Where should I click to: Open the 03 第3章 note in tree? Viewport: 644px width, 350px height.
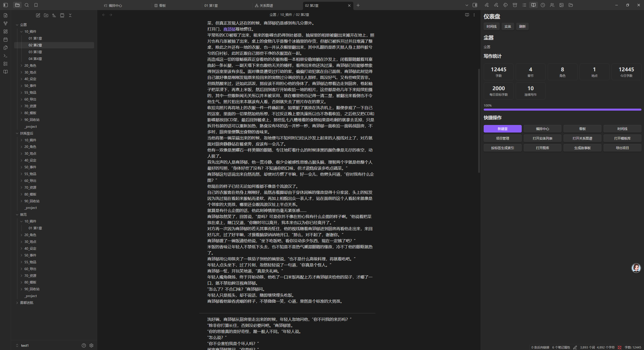point(35,52)
